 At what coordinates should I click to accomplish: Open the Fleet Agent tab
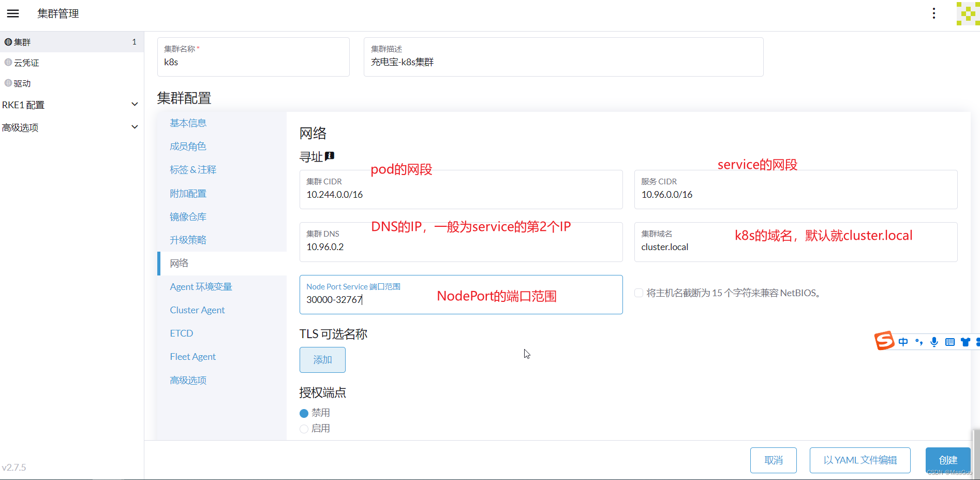pyautogui.click(x=222, y=357)
